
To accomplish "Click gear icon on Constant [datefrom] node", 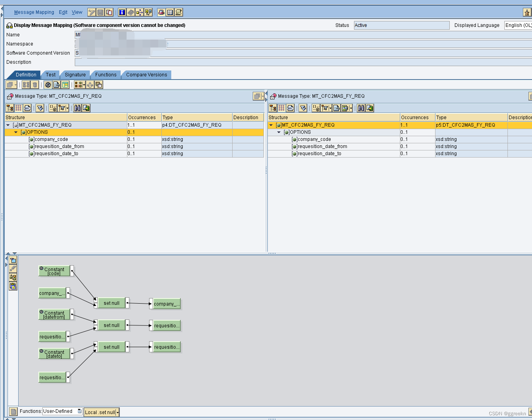I will 42,312.
